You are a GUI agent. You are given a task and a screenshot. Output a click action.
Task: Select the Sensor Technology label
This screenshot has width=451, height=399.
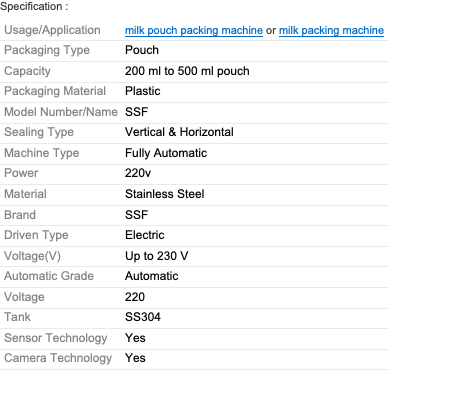(56, 338)
